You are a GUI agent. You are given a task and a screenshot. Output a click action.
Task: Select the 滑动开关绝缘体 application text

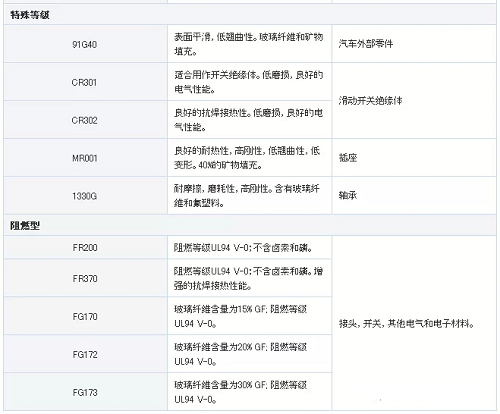click(x=370, y=101)
